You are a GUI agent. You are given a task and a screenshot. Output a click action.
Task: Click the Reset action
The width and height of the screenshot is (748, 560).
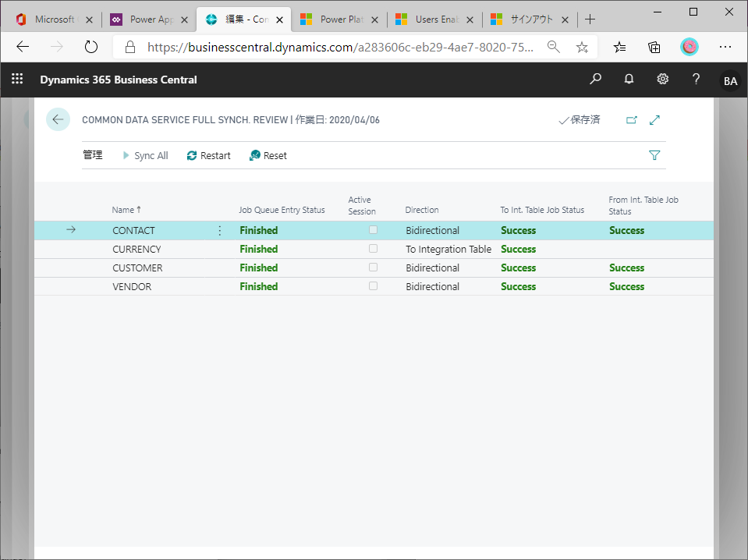[268, 155]
